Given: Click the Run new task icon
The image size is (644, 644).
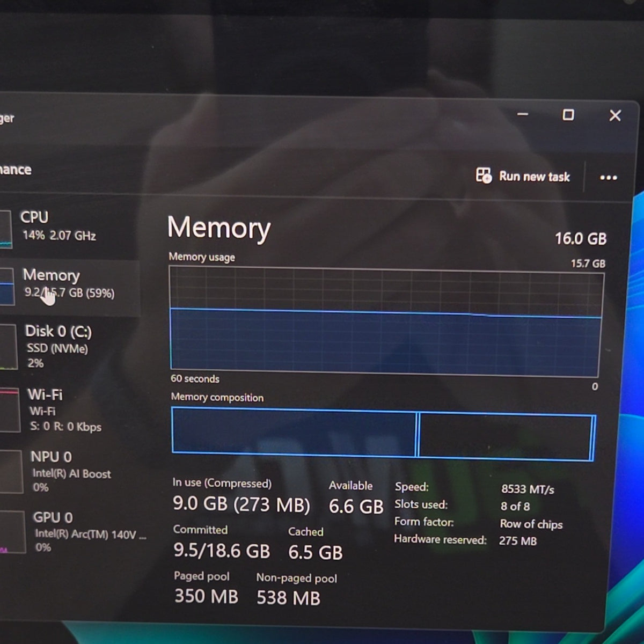Looking at the screenshot, I should click(x=484, y=175).
